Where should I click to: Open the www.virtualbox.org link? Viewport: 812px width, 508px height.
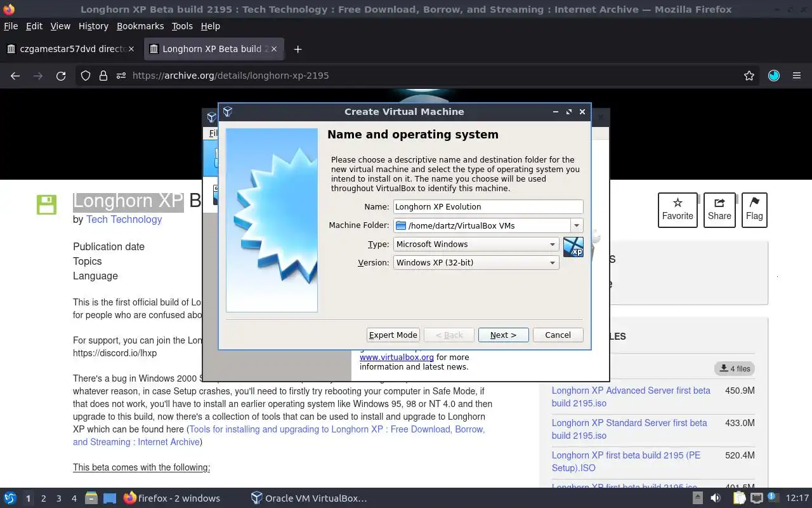point(396,357)
